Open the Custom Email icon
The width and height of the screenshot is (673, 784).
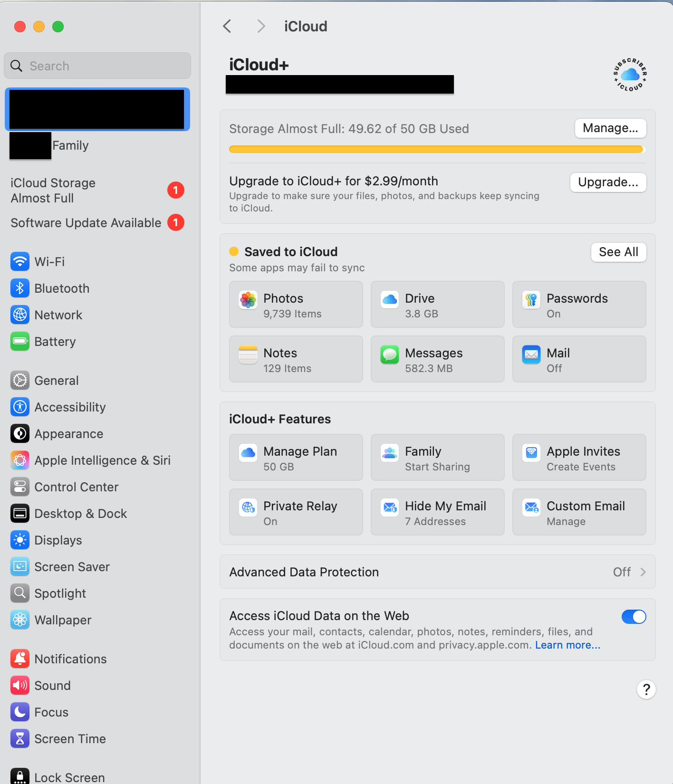pyautogui.click(x=531, y=507)
